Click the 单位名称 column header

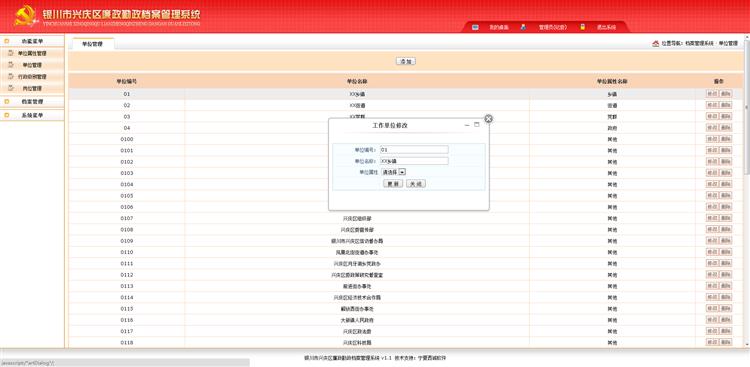[x=357, y=81]
